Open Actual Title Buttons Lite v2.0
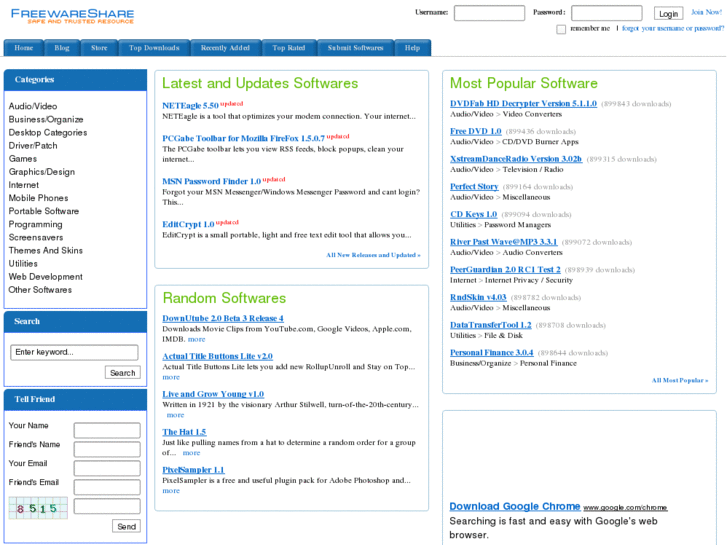This screenshot has width=727, height=545. click(x=217, y=356)
